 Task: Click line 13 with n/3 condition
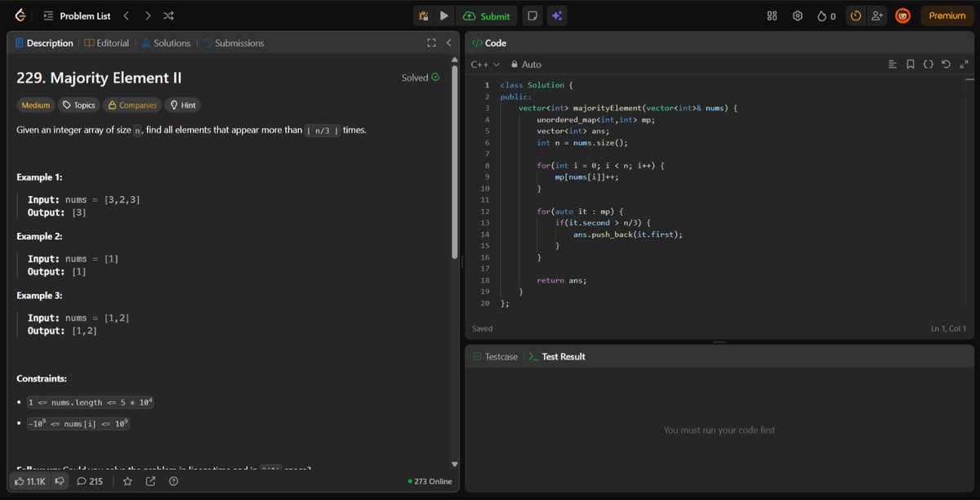(x=602, y=223)
